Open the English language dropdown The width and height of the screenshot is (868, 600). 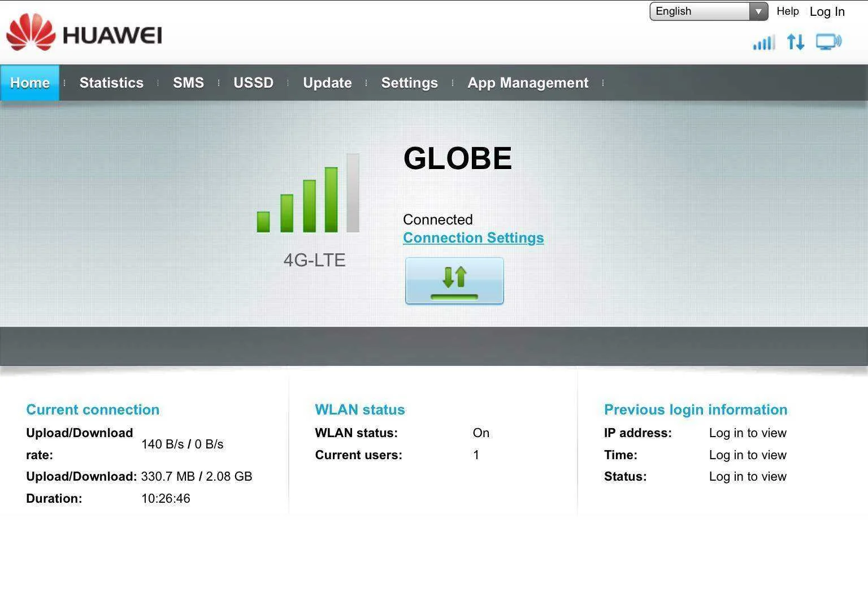[x=709, y=11]
